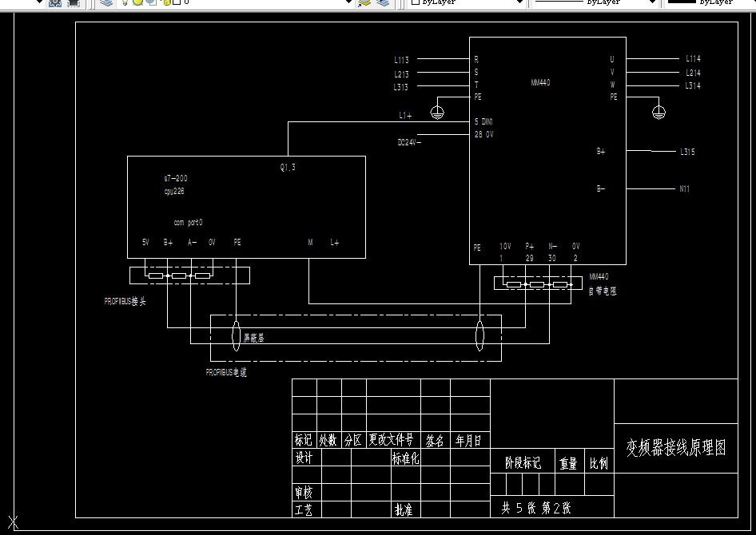This screenshot has height=535, width=756.
Task: Open the lineweight ByLayer dropdown
Action: [710, 2]
